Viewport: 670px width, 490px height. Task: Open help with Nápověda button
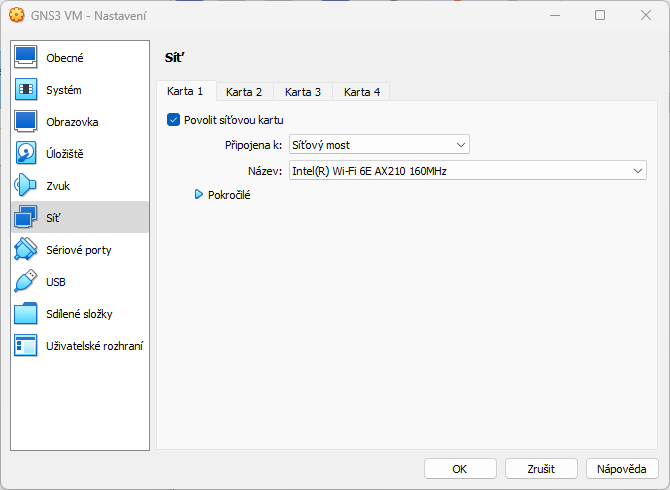[622, 469]
